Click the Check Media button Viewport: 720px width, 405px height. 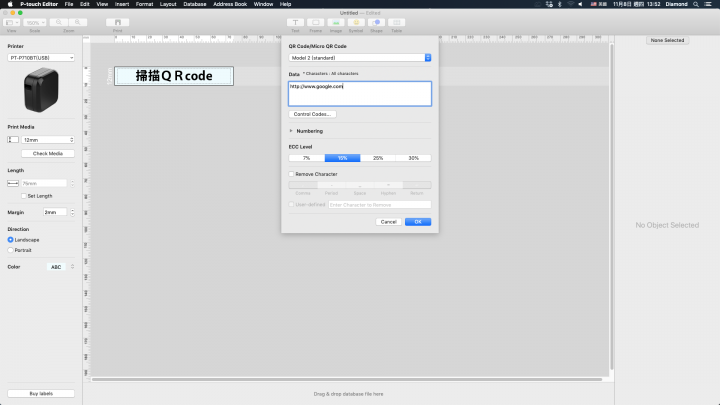click(x=48, y=153)
